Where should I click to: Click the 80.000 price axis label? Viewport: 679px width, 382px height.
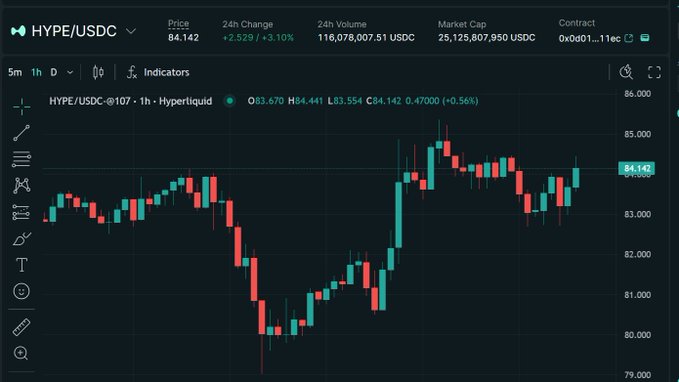[x=637, y=335]
